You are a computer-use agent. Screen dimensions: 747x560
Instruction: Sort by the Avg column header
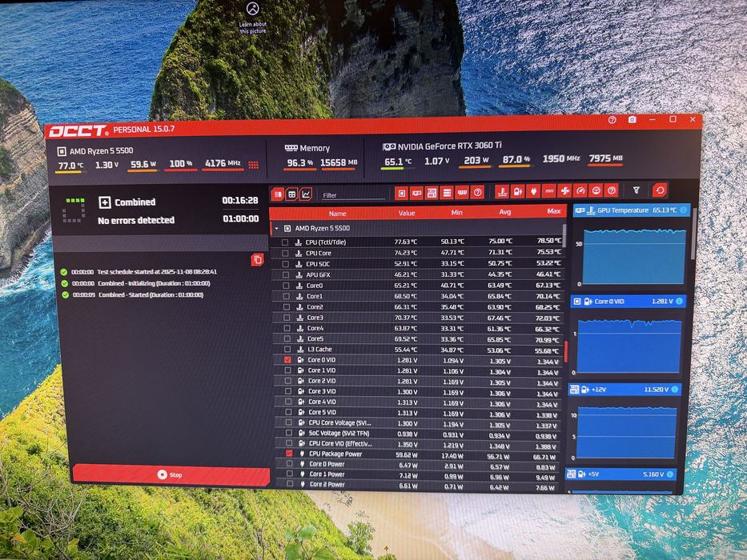[x=505, y=212]
